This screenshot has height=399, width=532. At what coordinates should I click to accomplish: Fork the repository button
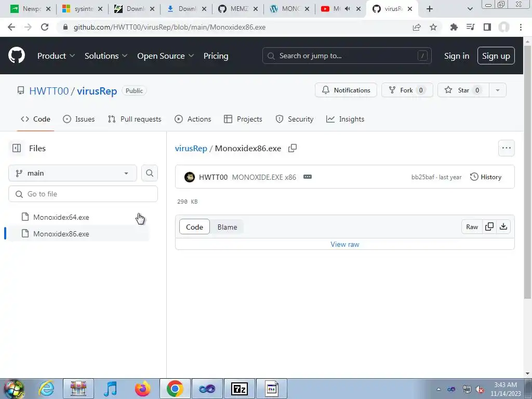407,90
